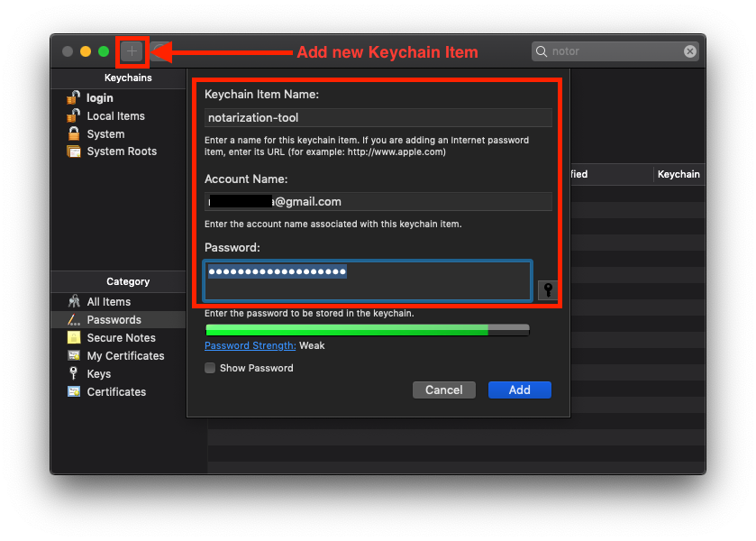Click the Keychain column header
756x541 pixels.
[678, 174]
